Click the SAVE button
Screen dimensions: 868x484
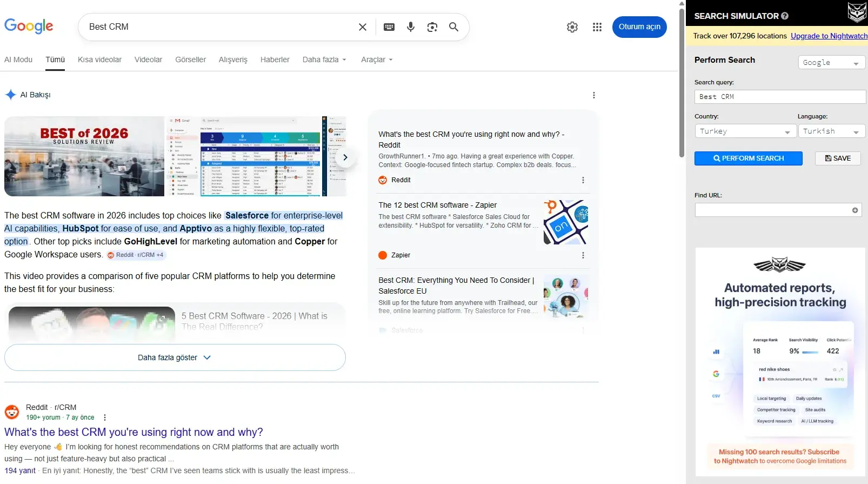[838, 158]
